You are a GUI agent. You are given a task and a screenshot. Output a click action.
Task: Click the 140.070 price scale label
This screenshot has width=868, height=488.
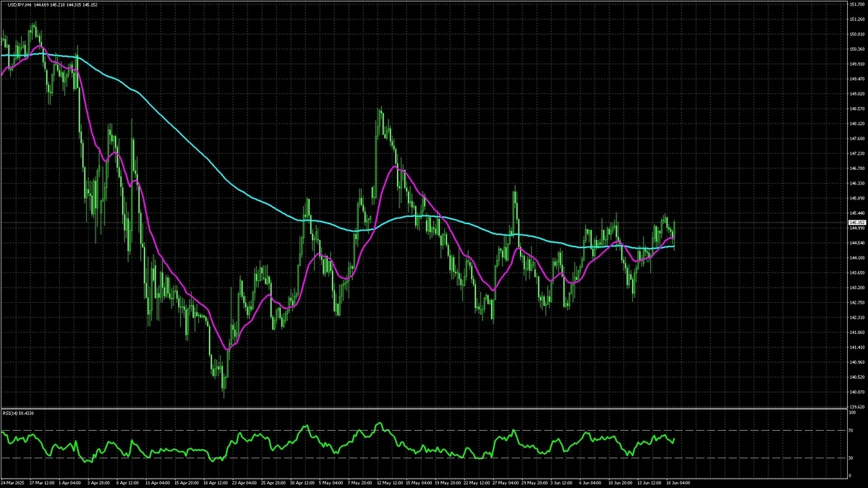tap(856, 393)
